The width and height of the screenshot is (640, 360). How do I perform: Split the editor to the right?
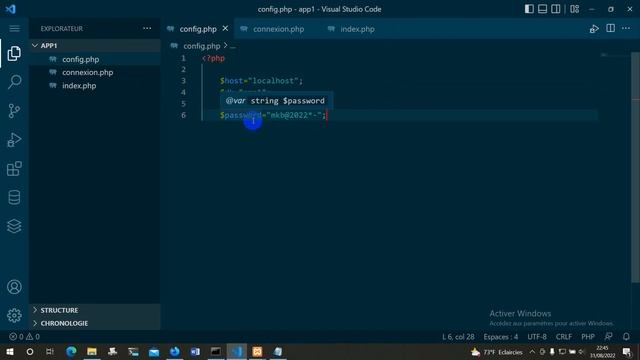(611, 28)
